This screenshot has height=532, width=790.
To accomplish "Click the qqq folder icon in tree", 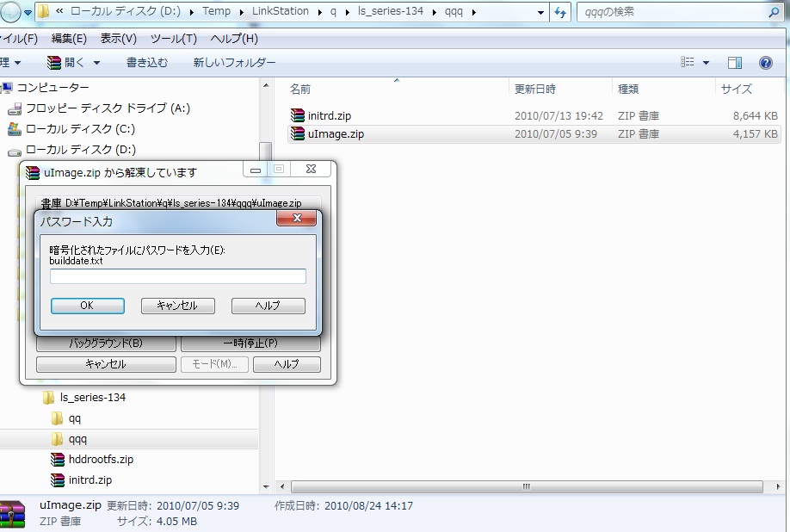I will click(57, 439).
